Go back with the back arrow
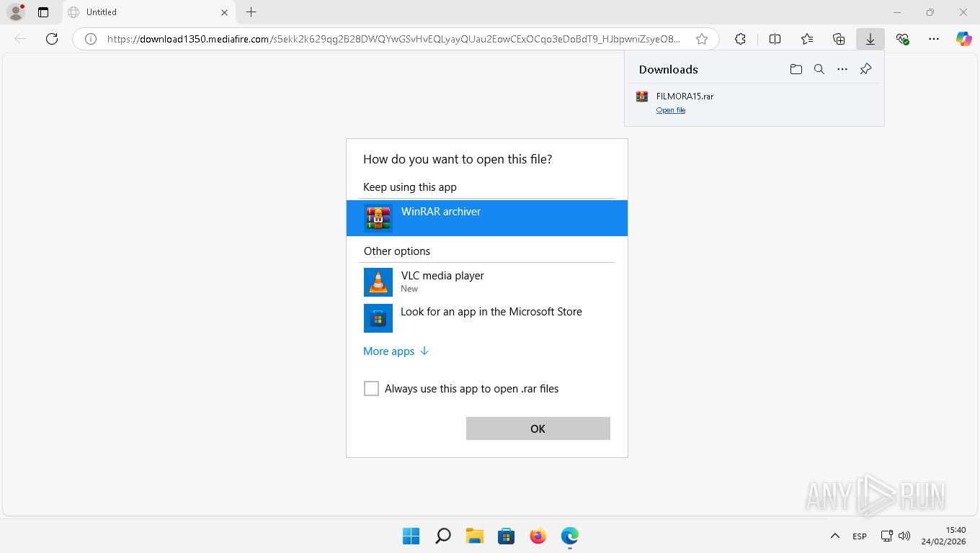980x553 pixels. tap(20, 39)
